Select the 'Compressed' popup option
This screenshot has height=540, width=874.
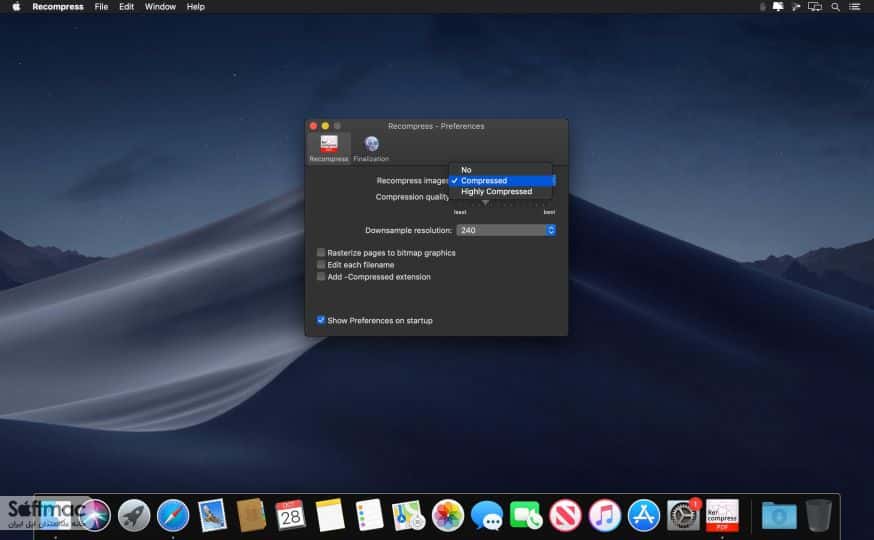pyautogui.click(x=501, y=181)
